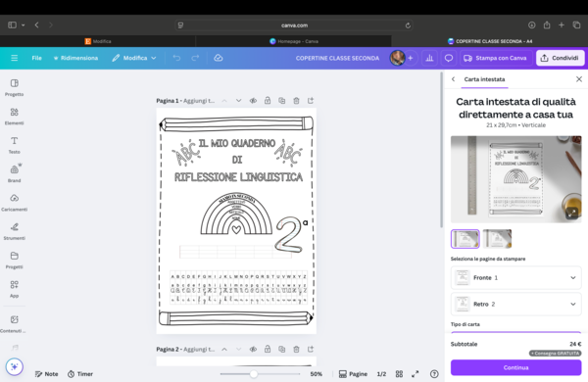588x382 pixels.
Task: Open the Modifica mode dropdown
Action: [134, 58]
